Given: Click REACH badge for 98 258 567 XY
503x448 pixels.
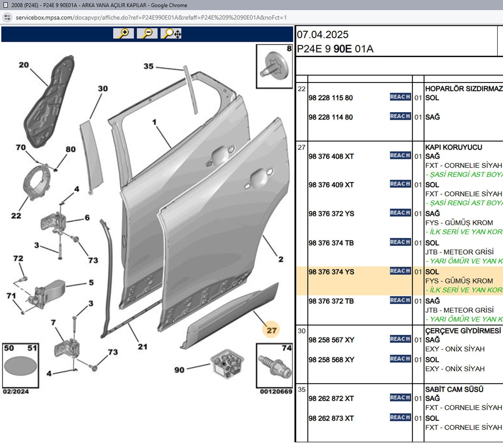Looking at the screenshot, I should (400, 339).
